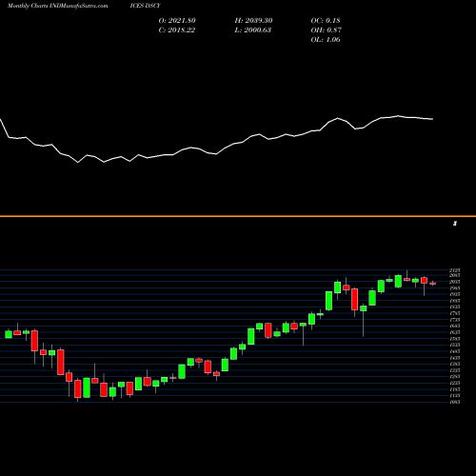Select the 'OH: 0.87' reading

[x=327, y=30]
